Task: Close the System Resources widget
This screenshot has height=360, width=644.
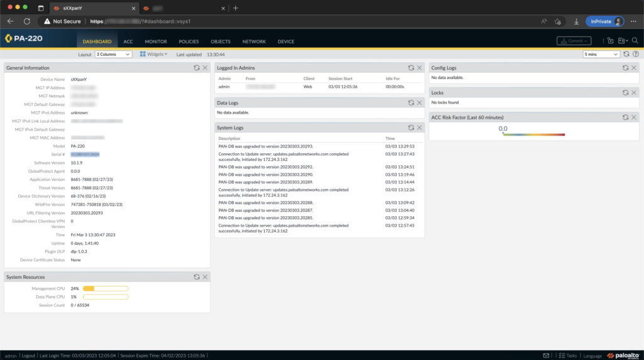Action: pyautogui.click(x=205, y=277)
